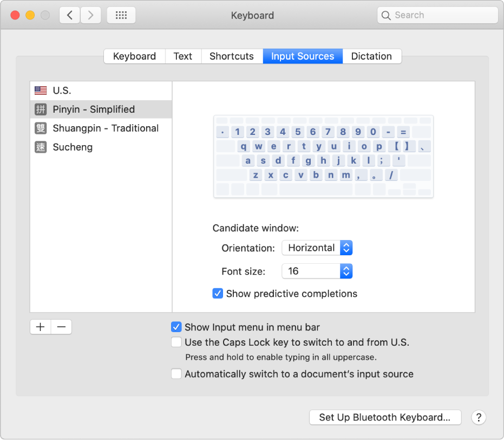Click the U.S. flag icon
The height and width of the screenshot is (441, 504).
[41, 90]
